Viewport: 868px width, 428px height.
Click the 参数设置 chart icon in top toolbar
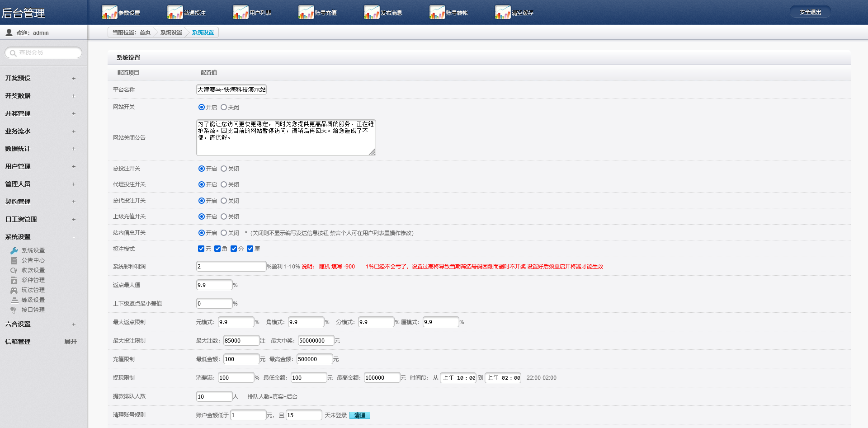tap(109, 13)
